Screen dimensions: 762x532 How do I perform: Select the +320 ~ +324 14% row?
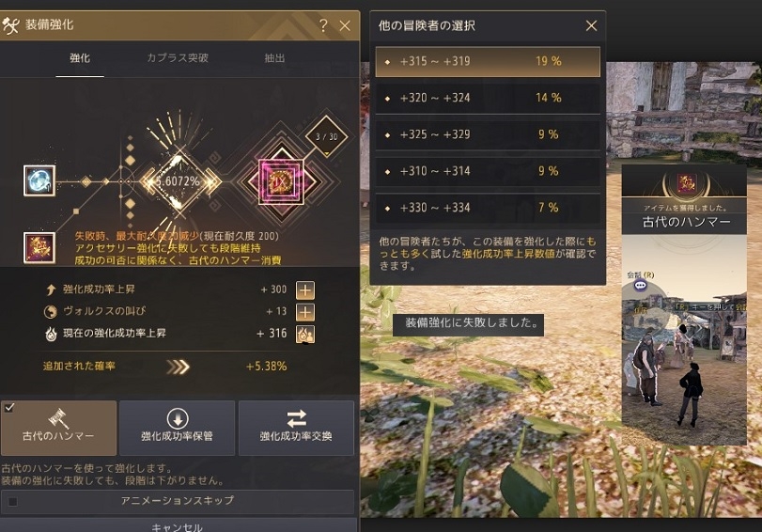[488, 98]
